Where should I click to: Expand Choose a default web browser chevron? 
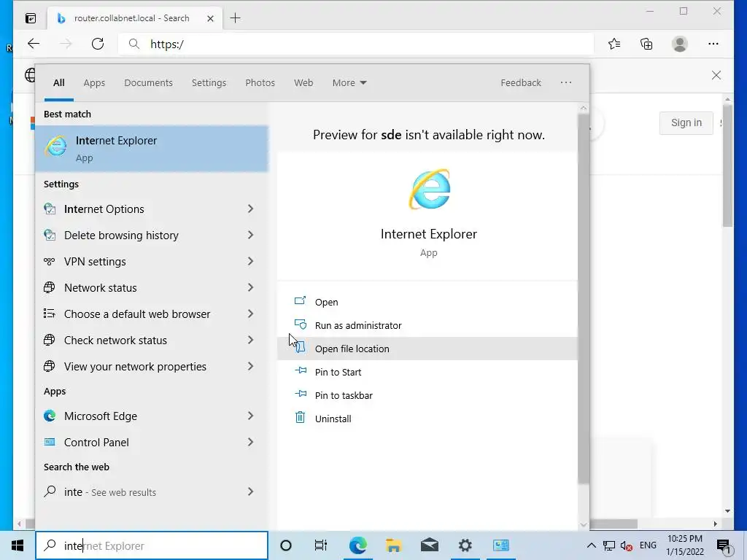pyautogui.click(x=251, y=314)
